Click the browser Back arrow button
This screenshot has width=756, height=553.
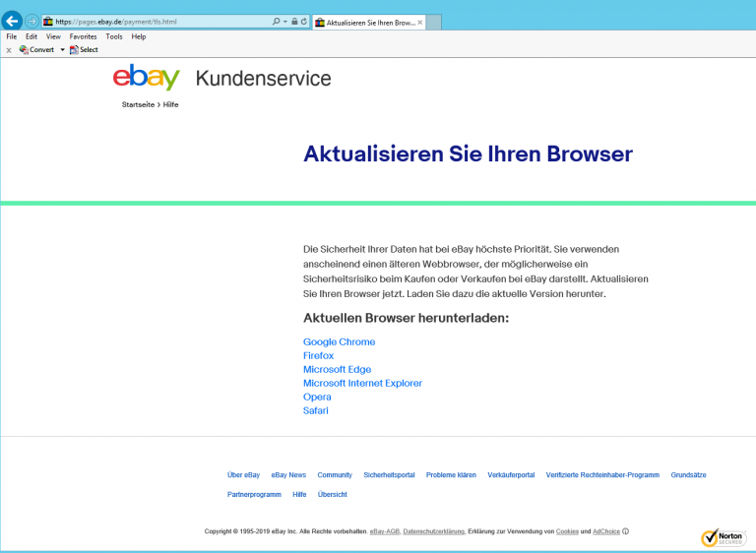click(x=12, y=22)
